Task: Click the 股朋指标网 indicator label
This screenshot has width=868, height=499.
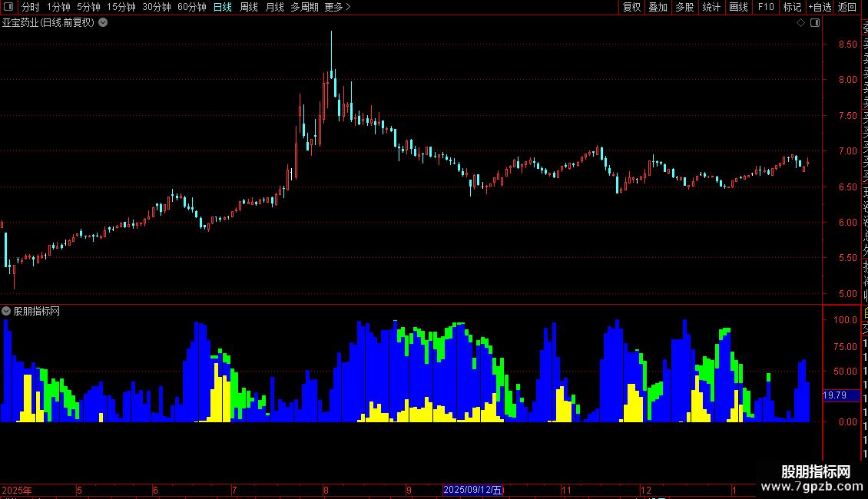Action: pyautogui.click(x=37, y=312)
